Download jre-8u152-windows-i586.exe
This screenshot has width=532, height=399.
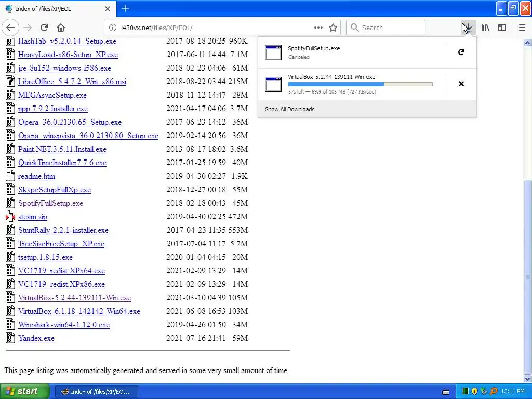pyautogui.click(x=64, y=68)
